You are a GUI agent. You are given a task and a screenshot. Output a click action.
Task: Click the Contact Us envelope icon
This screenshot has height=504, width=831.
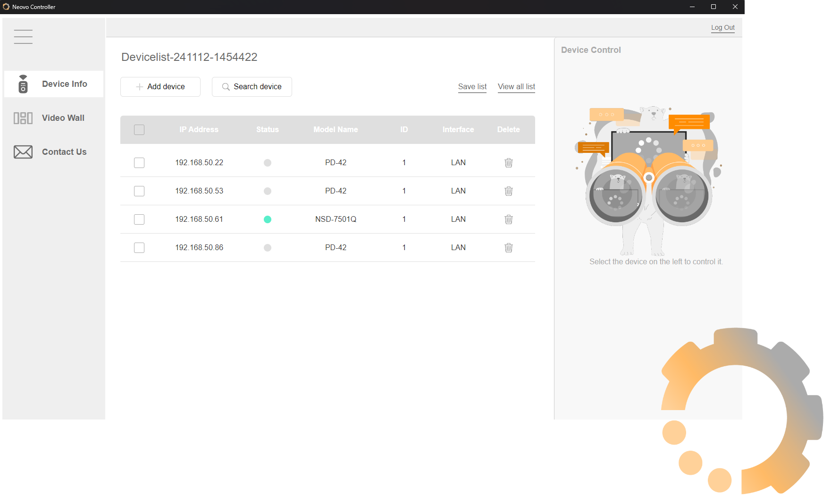coord(23,152)
